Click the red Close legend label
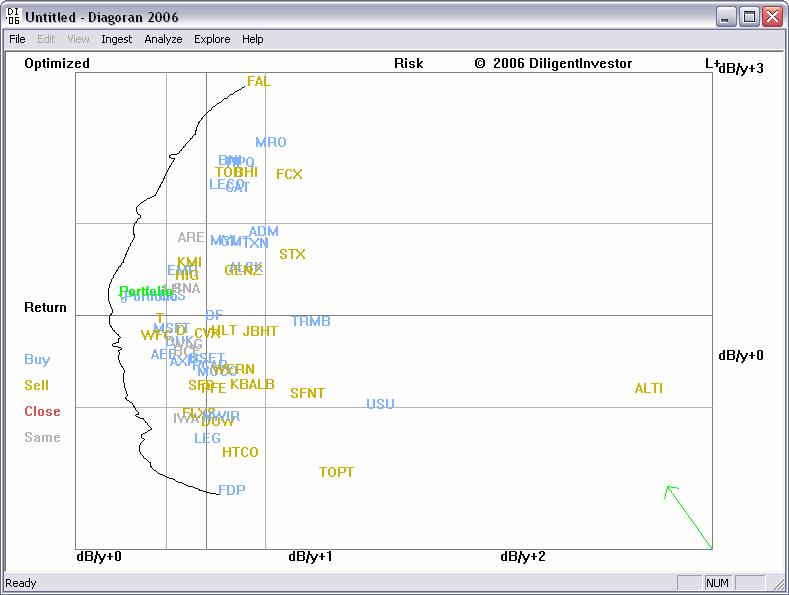789x595 pixels. tap(42, 412)
